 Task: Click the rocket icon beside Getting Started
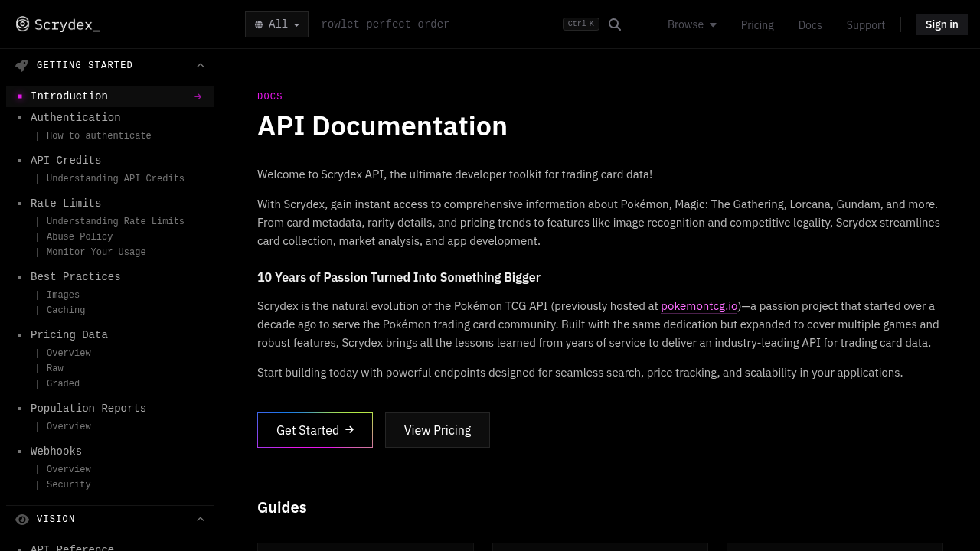21,65
